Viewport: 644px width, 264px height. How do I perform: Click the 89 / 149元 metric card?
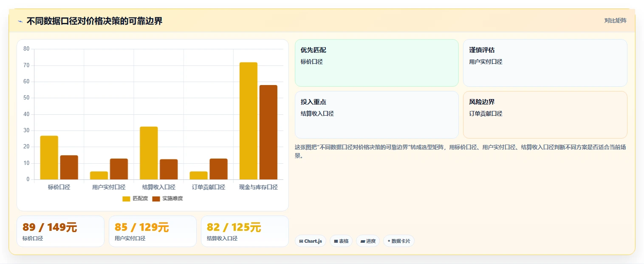pyautogui.click(x=60, y=231)
